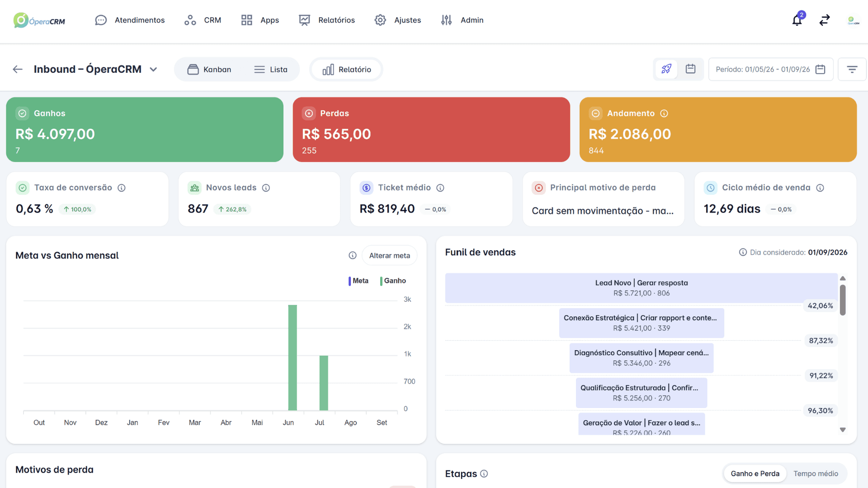Viewport: 868px width, 488px height.
Task: Click the swap arrows icon in header
Action: pyautogui.click(x=825, y=20)
